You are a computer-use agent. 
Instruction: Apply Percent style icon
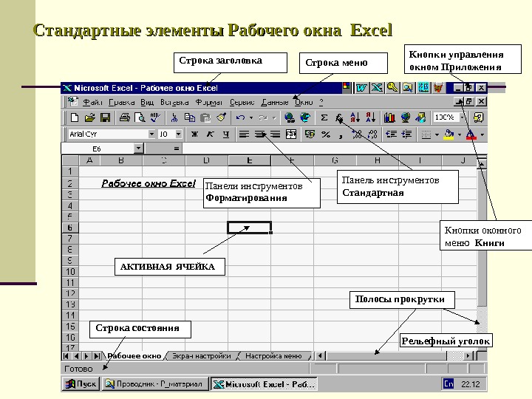click(x=326, y=134)
